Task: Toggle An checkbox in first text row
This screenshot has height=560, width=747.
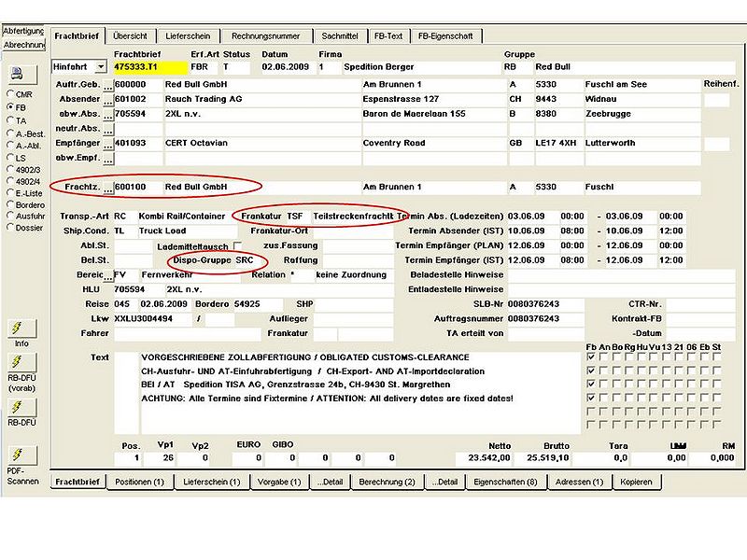Action: (603, 357)
